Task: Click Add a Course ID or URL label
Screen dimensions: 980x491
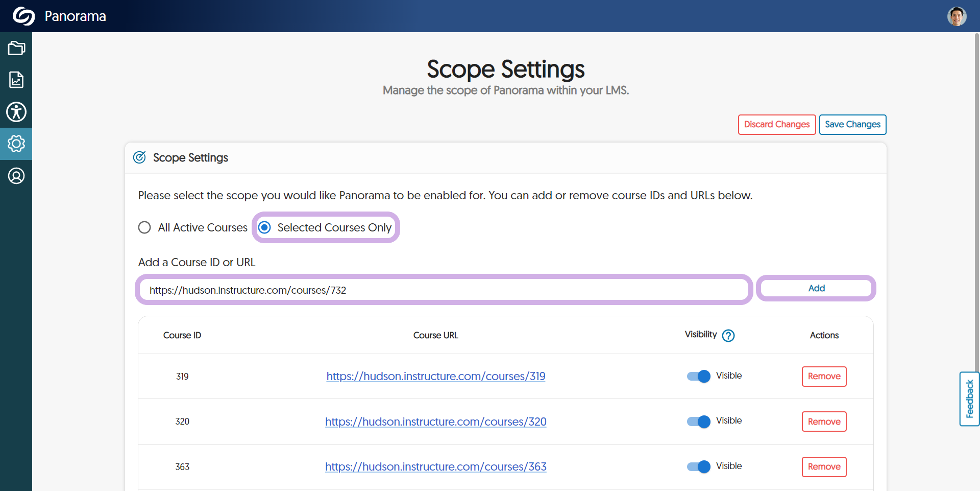Action: (197, 262)
